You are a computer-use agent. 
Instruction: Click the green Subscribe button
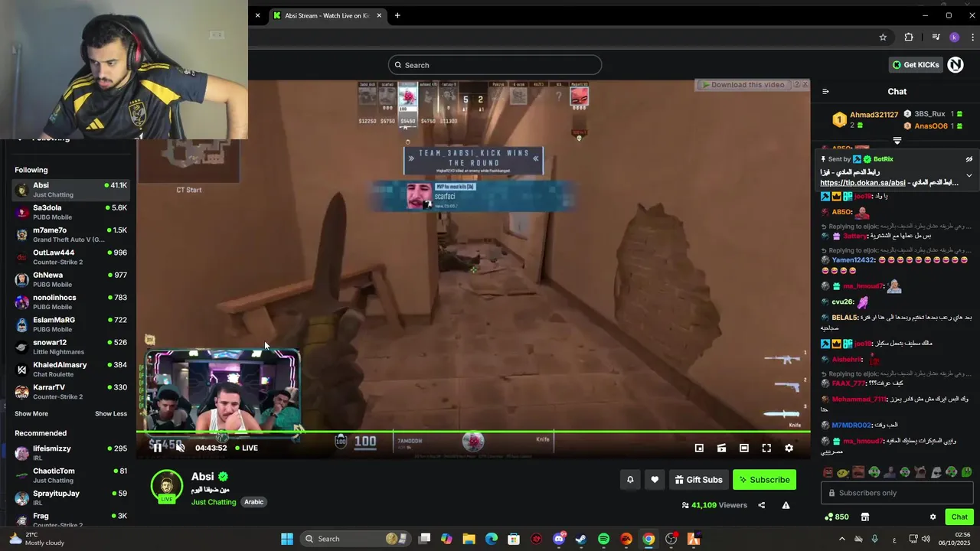(x=764, y=480)
